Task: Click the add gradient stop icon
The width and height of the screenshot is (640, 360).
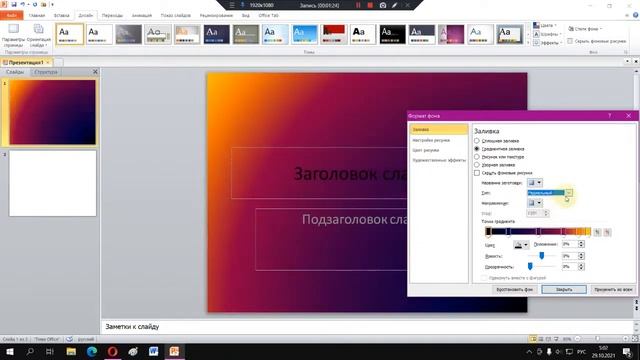Action: tap(597, 232)
